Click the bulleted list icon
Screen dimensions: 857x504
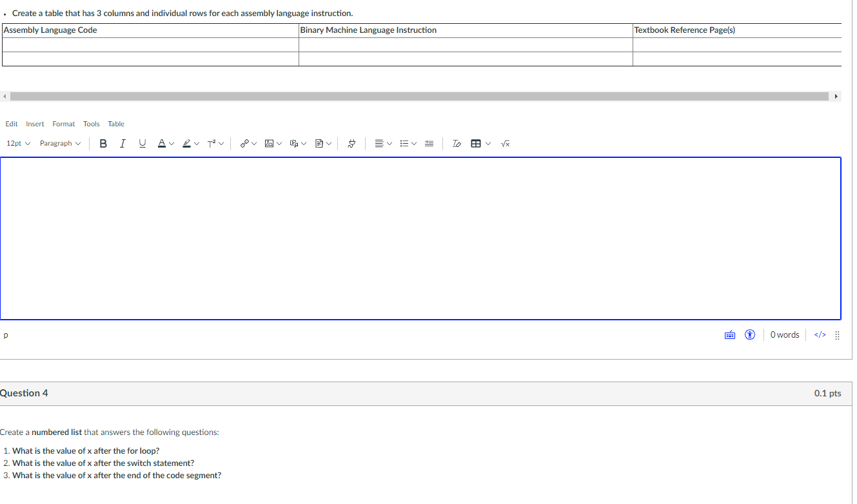[404, 143]
